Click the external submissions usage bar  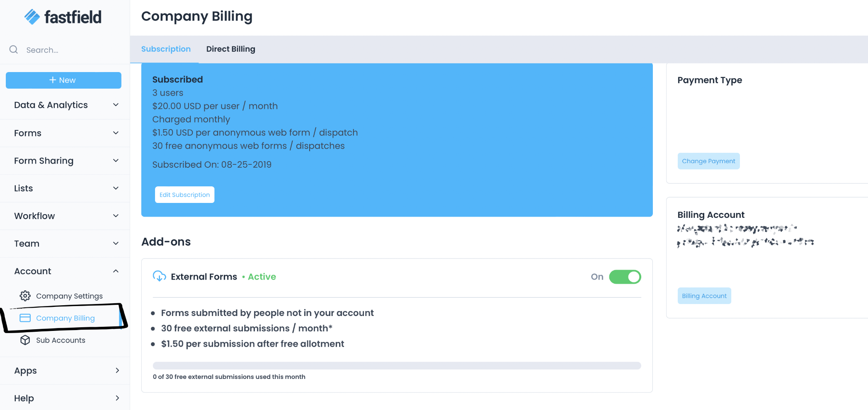[397, 366]
